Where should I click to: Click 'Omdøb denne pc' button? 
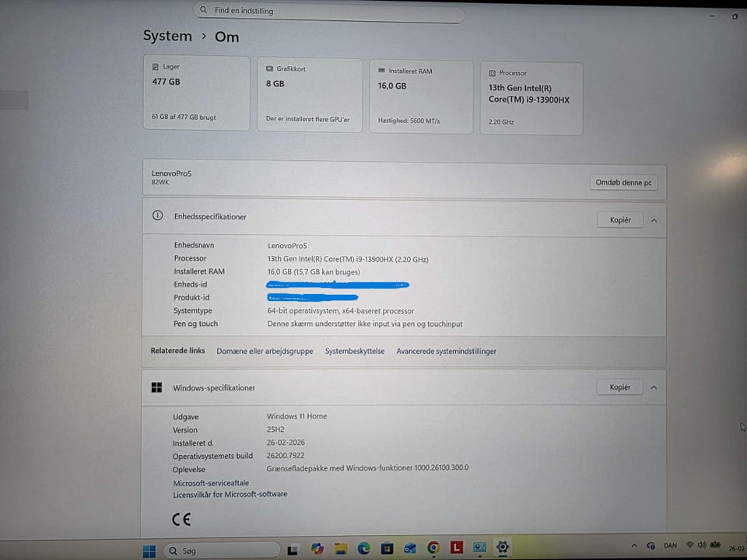623,182
